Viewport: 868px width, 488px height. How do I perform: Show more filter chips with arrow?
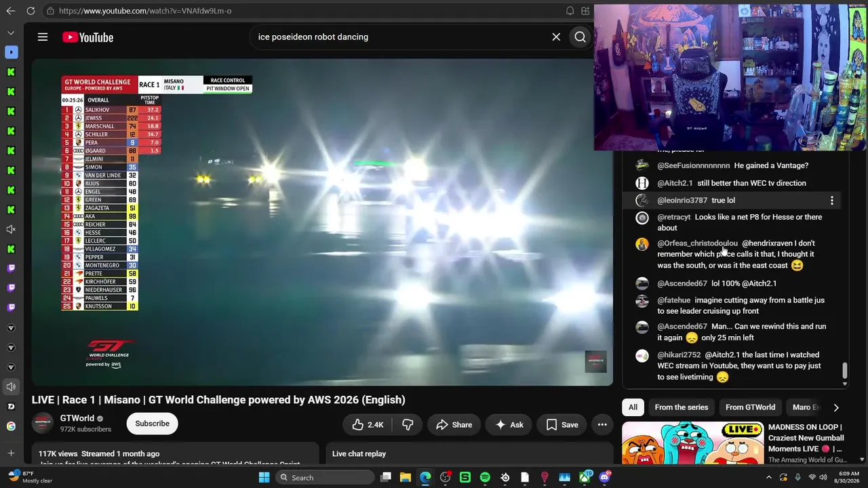(x=836, y=407)
